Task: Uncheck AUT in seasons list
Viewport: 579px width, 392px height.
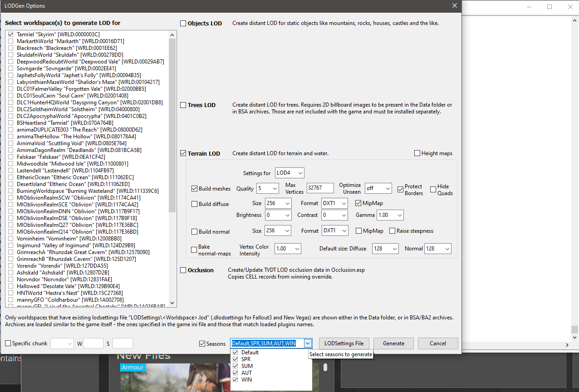Action: pyautogui.click(x=235, y=373)
